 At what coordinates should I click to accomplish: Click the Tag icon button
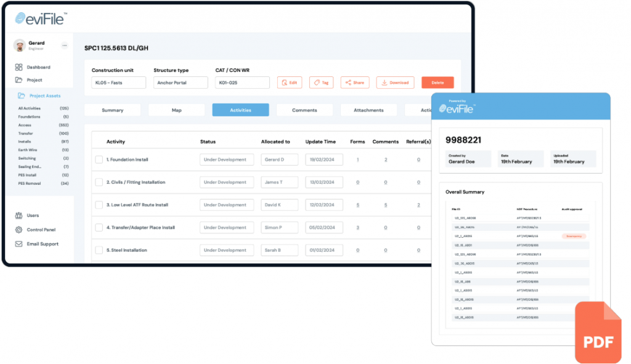coord(317,82)
